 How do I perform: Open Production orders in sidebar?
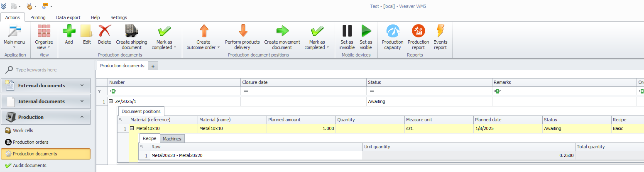pos(46,142)
